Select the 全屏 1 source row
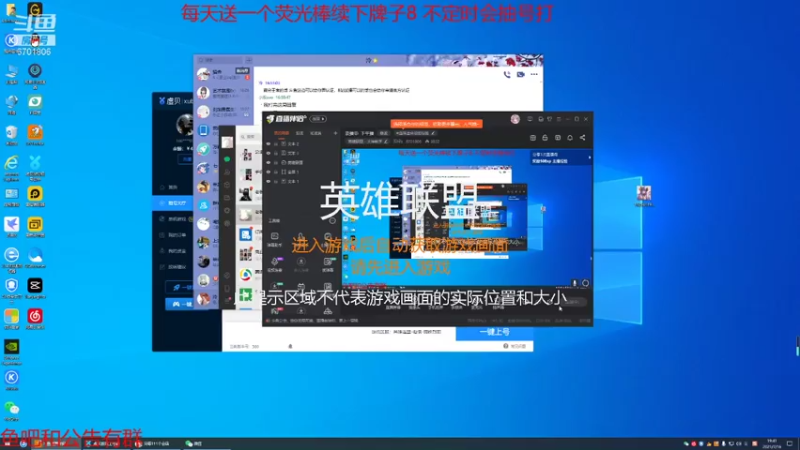The image size is (800, 450). pos(302,172)
